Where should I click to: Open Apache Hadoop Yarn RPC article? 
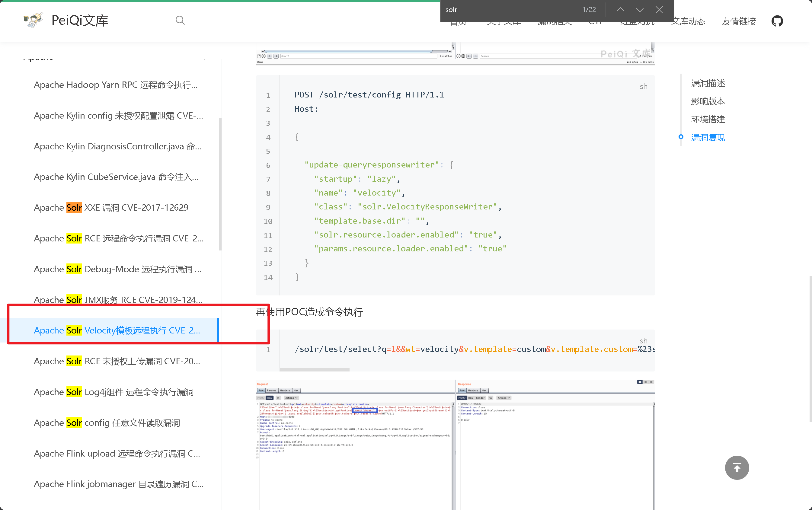(116, 84)
